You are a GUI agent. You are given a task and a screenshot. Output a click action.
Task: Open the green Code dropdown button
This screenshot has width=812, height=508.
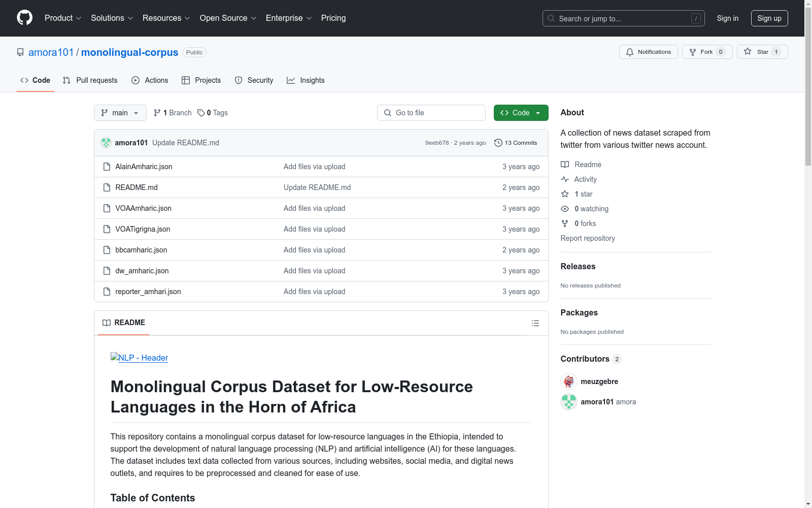[521, 113]
